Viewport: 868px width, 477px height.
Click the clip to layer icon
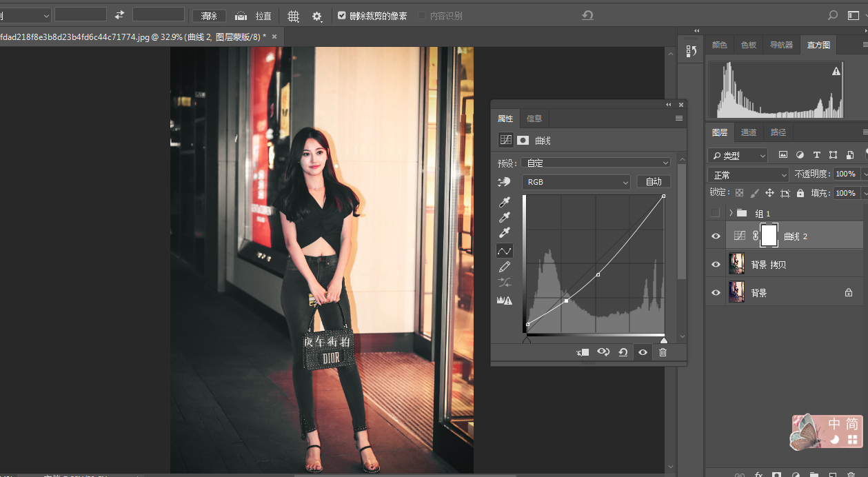pos(583,352)
